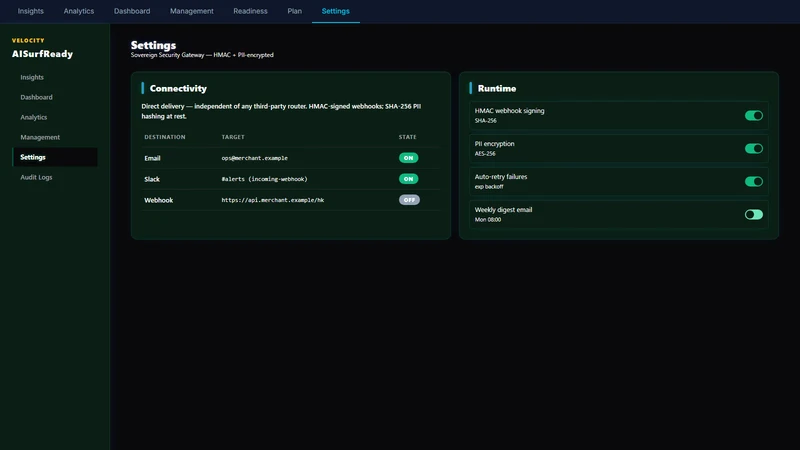
Task: Turn off PII encryption switch
Action: click(x=754, y=148)
